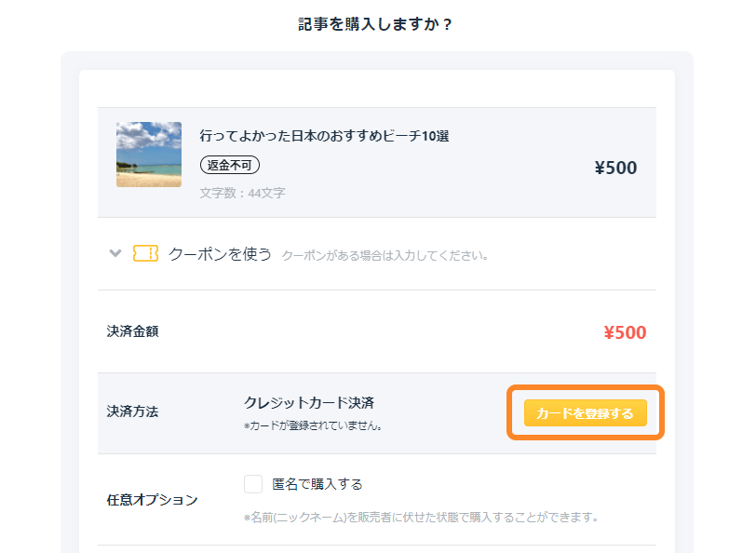Click the カードを登録する button
The image size is (756, 553).
coord(586,413)
